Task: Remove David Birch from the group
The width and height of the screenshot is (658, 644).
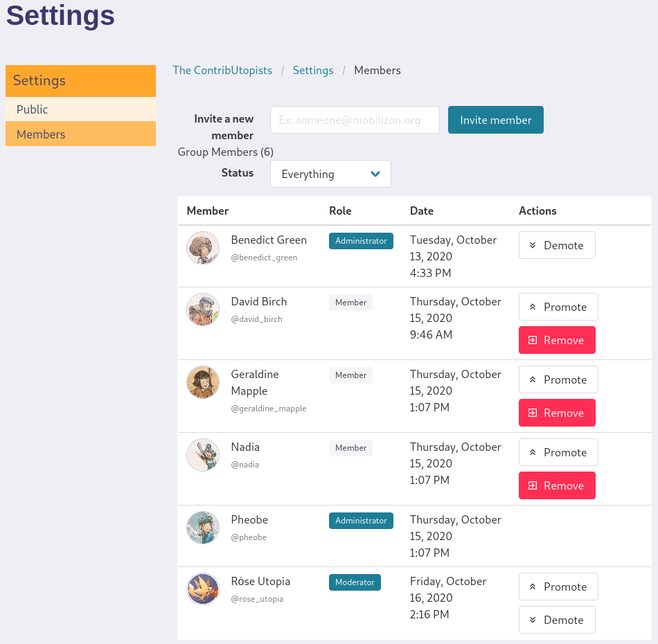Action: [x=557, y=340]
